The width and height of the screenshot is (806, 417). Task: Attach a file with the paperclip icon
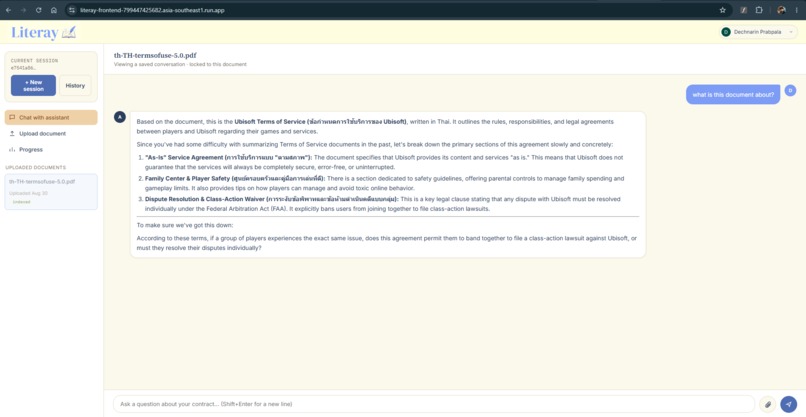point(767,404)
